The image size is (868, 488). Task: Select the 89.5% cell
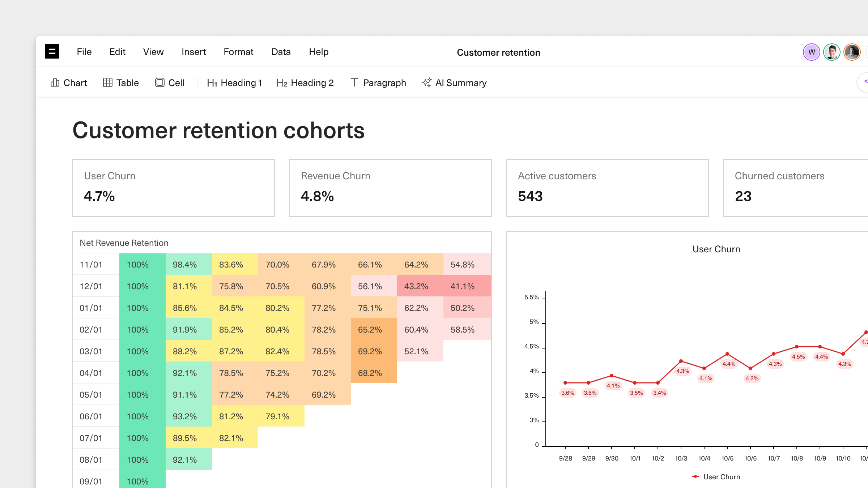click(x=189, y=438)
